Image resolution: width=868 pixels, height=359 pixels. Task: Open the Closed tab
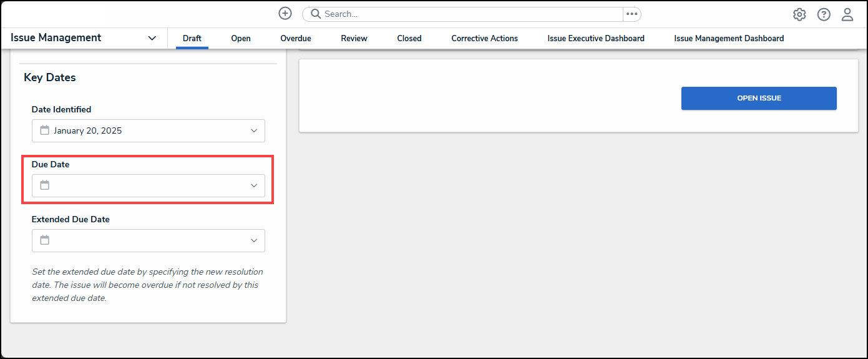pos(409,38)
